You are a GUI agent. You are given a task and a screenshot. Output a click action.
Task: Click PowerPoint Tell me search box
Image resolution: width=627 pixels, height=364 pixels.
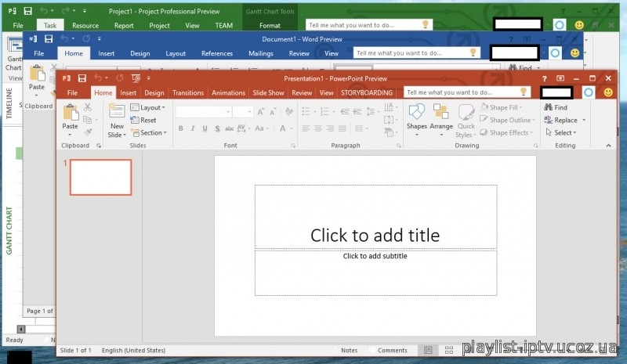click(x=467, y=92)
